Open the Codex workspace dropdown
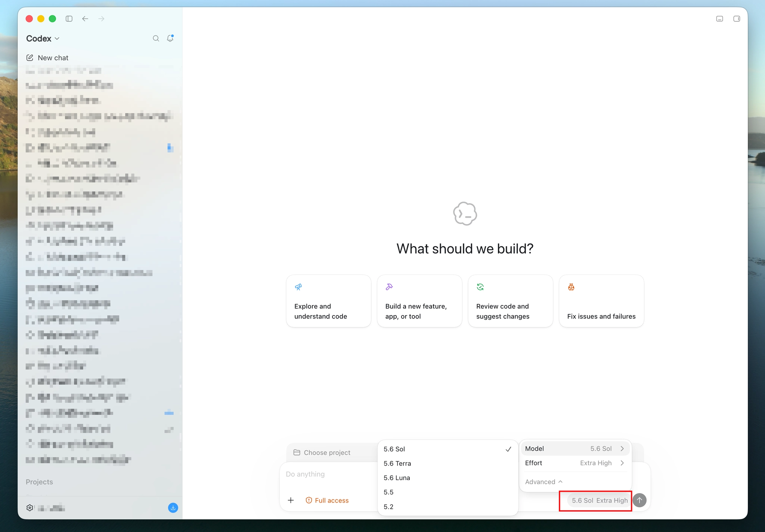 (43, 38)
